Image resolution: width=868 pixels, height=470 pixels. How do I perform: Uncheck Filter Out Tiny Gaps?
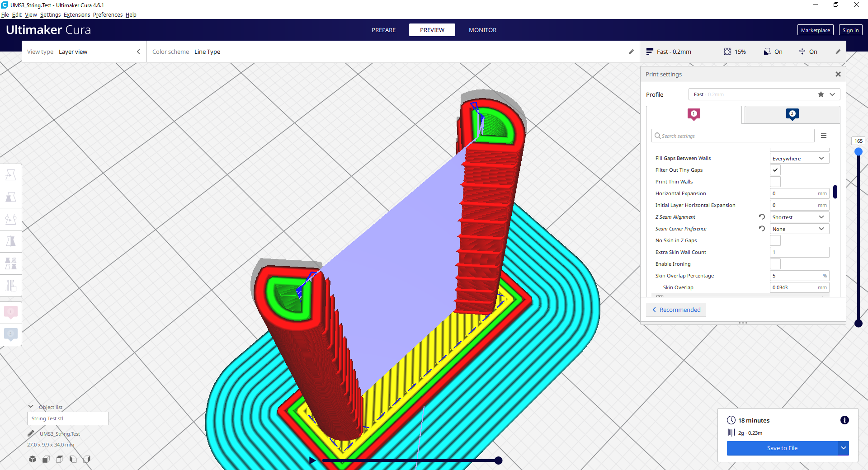coord(775,170)
